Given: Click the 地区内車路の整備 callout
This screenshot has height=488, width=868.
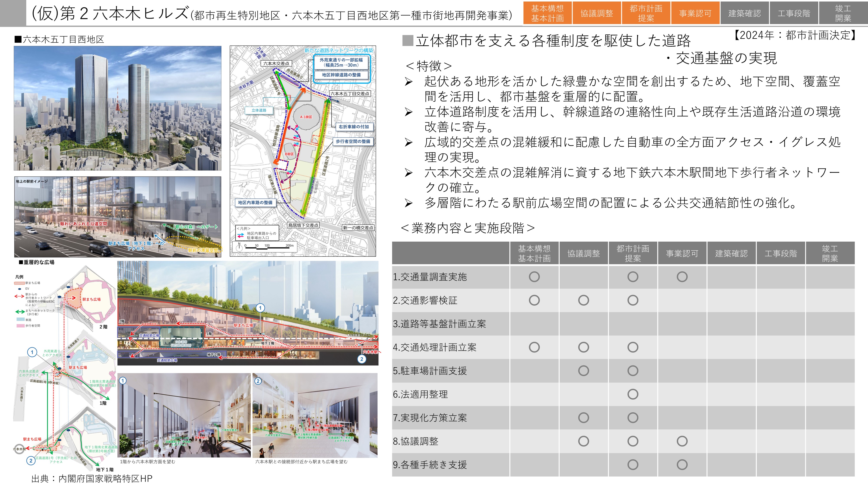Looking at the screenshot, I should point(255,202).
